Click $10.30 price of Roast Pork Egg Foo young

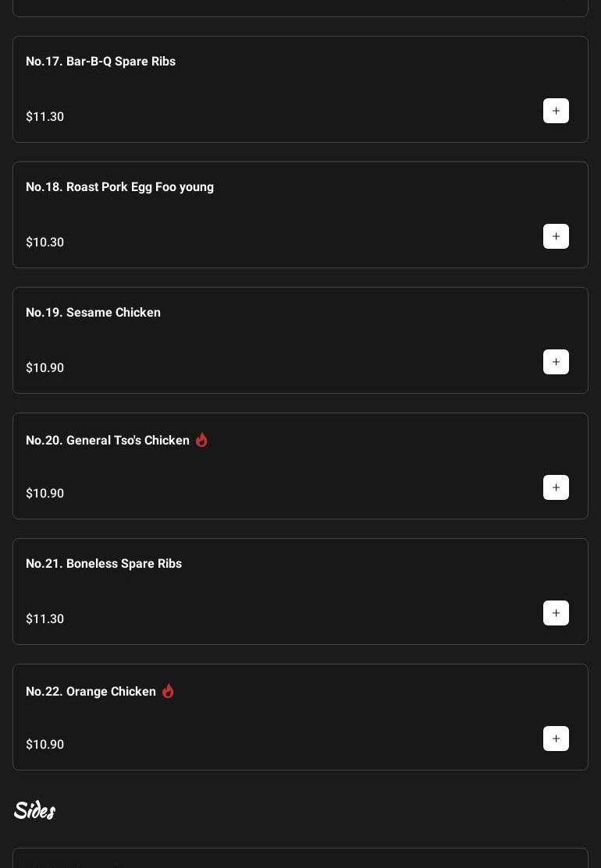[x=44, y=242]
